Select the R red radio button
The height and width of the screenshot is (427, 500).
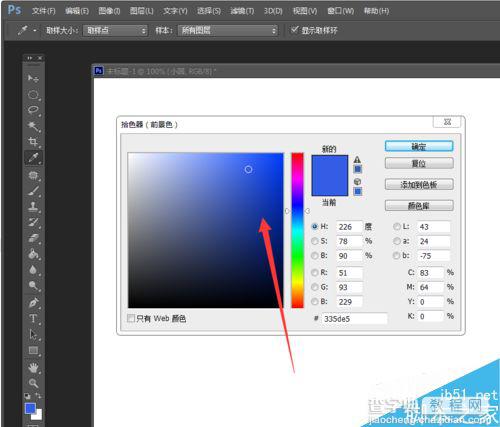tap(314, 273)
